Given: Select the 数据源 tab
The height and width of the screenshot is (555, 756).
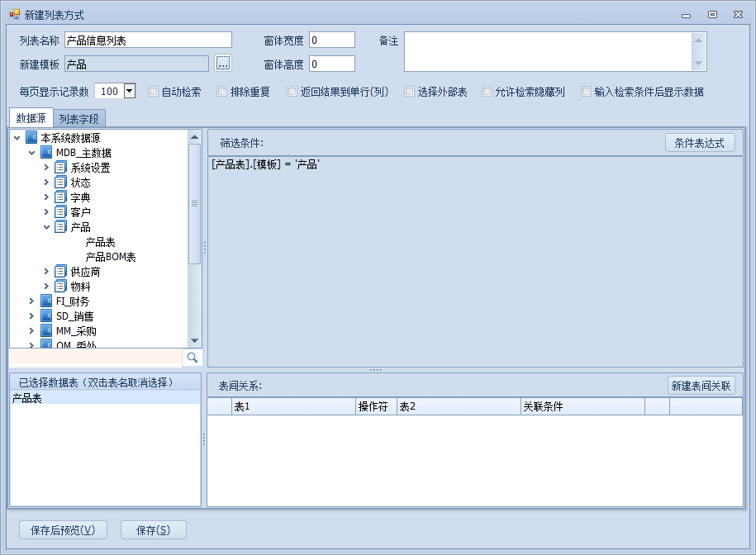Looking at the screenshot, I should pyautogui.click(x=31, y=118).
